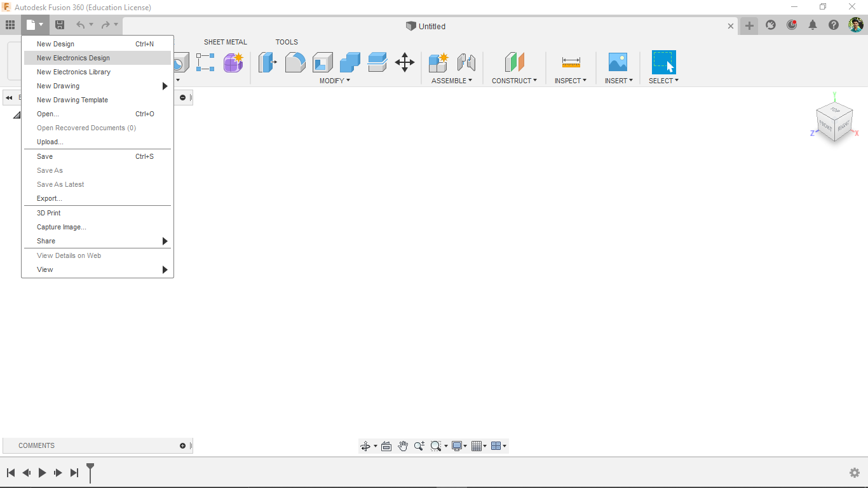Expand the INSERT dropdown
The width and height of the screenshot is (868, 488).
pos(619,81)
